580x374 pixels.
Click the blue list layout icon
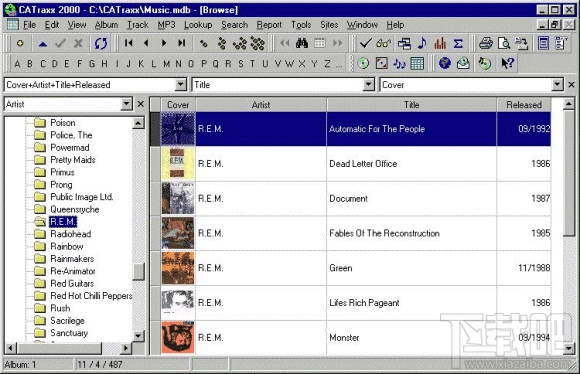click(543, 43)
